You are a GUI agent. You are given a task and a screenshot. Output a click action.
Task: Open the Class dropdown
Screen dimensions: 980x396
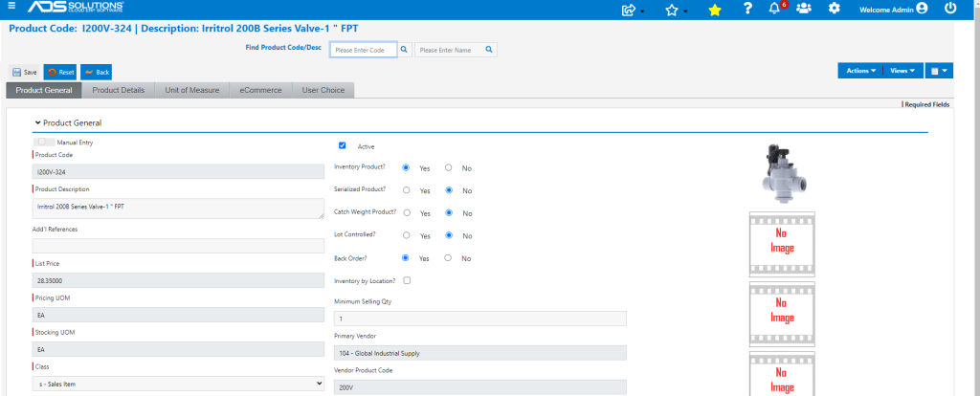(x=178, y=384)
